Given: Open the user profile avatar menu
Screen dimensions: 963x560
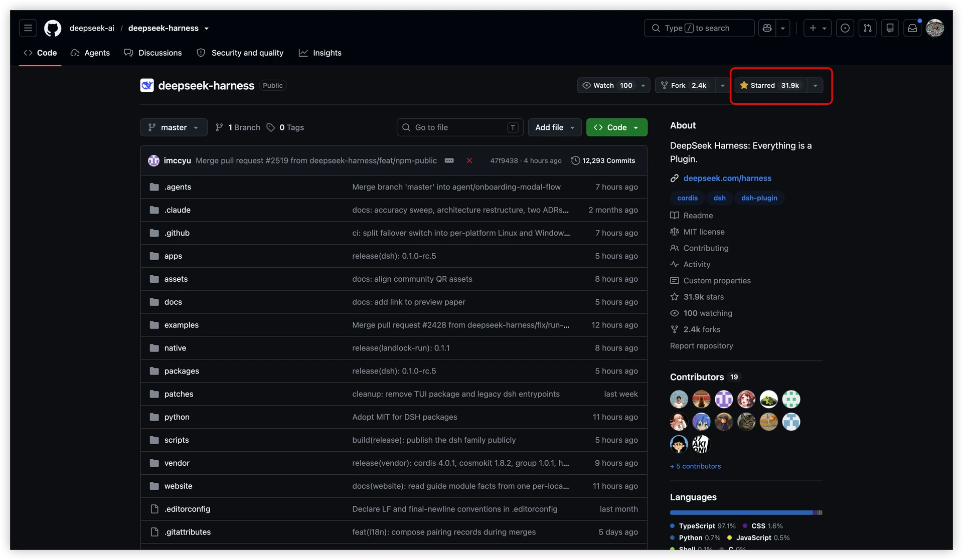Looking at the screenshot, I should coord(935,28).
